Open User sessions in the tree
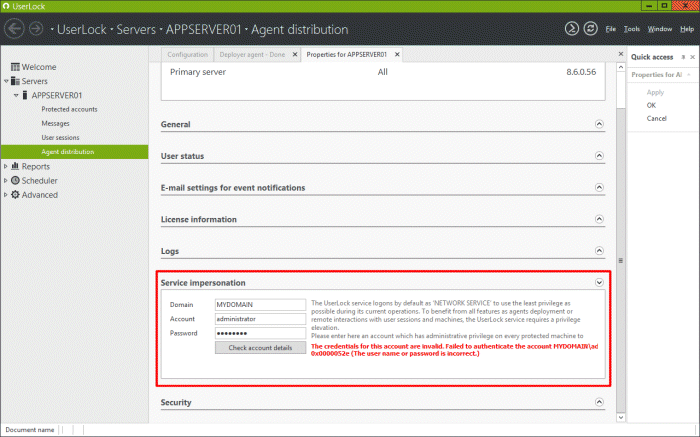The image size is (700, 437). coord(60,137)
